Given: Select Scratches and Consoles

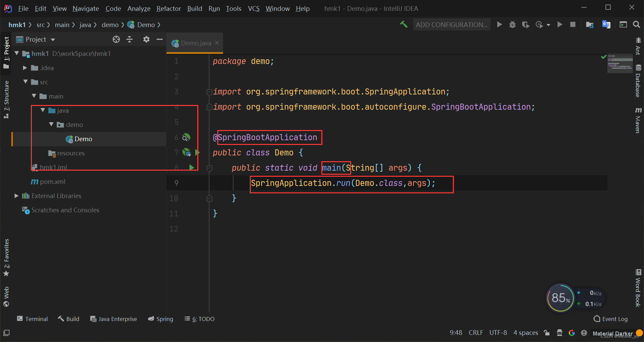Looking at the screenshot, I should coord(61,210).
